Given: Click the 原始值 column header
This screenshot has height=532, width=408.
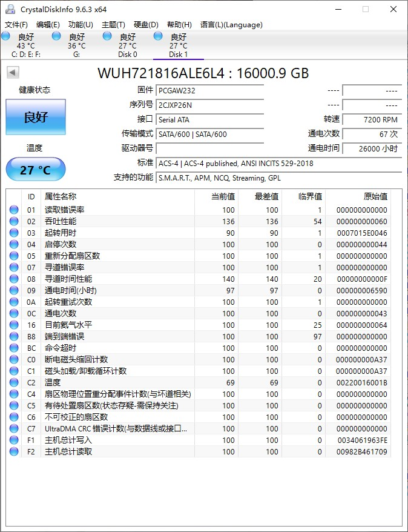Looking at the screenshot, I should coord(358,196).
